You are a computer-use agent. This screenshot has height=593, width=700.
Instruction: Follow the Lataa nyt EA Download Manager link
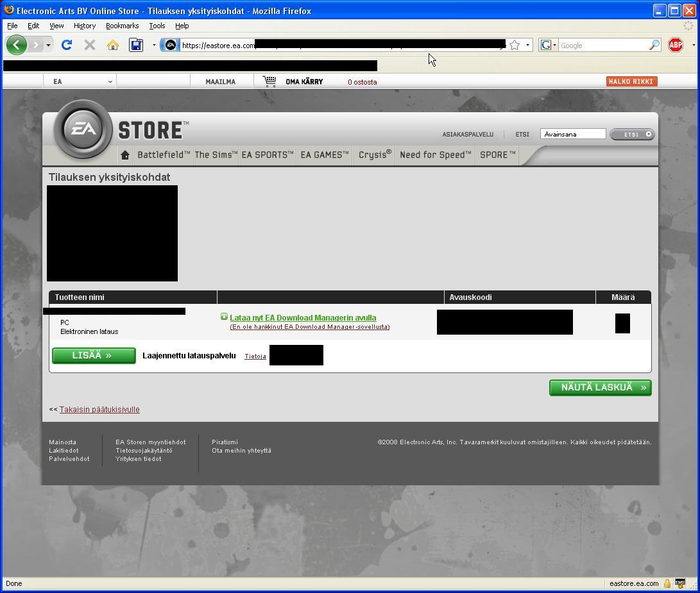(303, 318)
